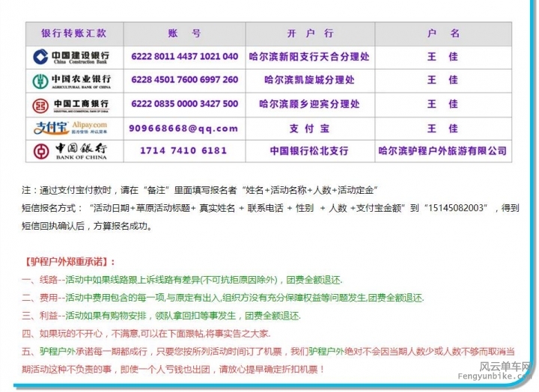Click the 哈尔滨新阳支行天合分理处 branch cell
Screen dimensions: 539x392
(x=310, y=57)
